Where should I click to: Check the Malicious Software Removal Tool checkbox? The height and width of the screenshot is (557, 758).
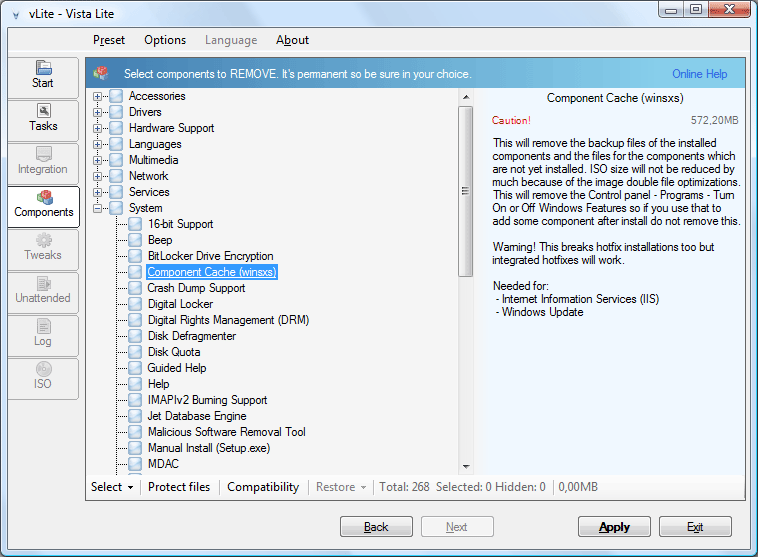(x=135, y=432)
